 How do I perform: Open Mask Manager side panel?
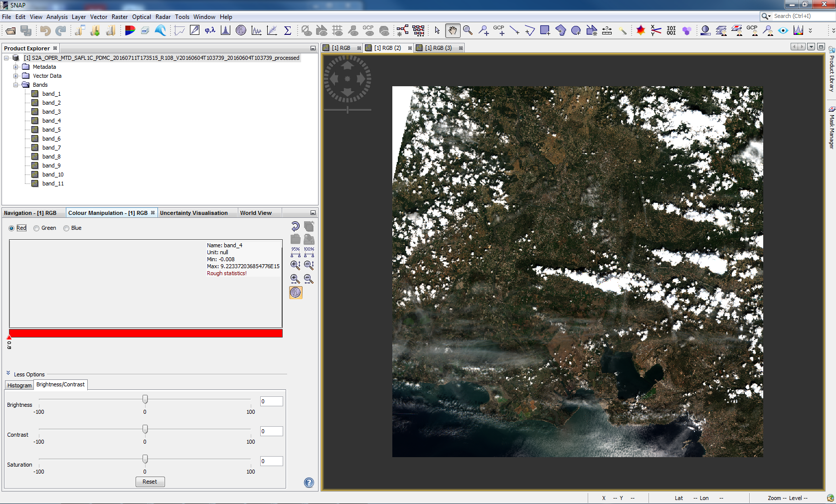click(x=832, y=128)
